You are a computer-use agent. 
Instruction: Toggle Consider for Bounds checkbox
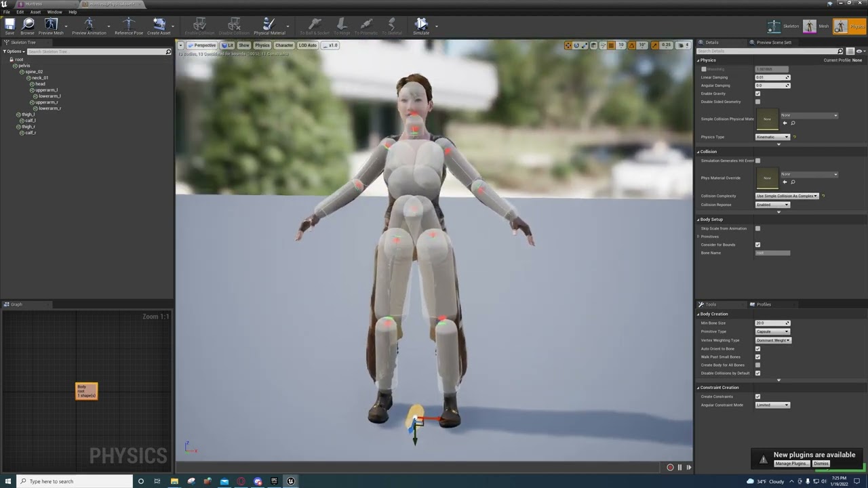click(x=757, y=245)
